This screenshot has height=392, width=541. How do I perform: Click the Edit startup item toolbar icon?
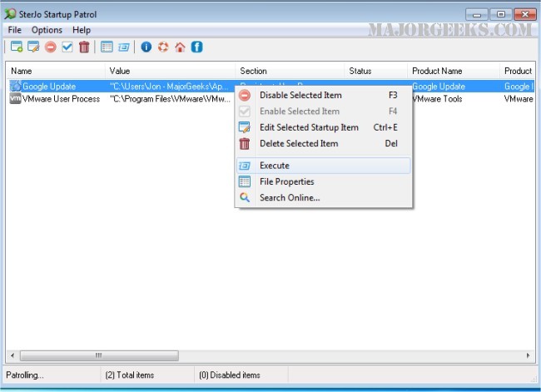click(x=33, y=47)
